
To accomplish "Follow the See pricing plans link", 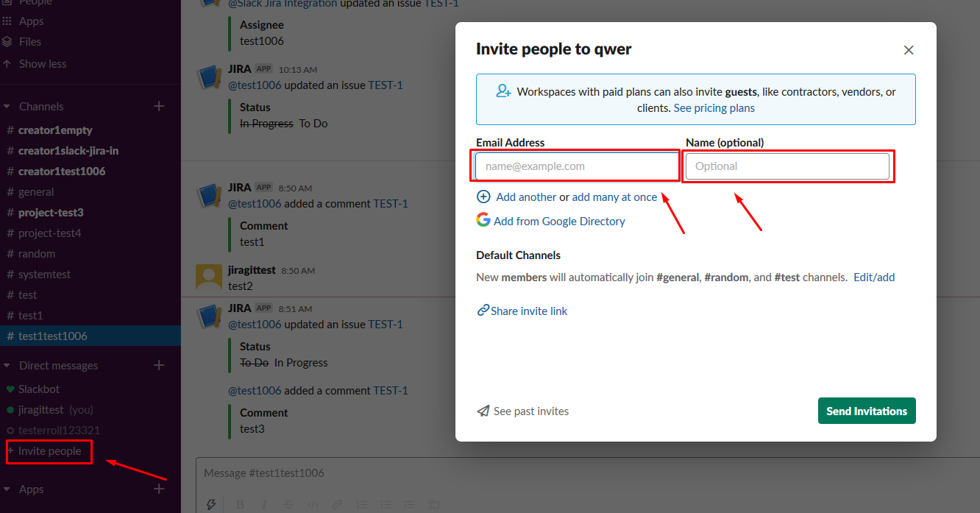I will 714,108.
